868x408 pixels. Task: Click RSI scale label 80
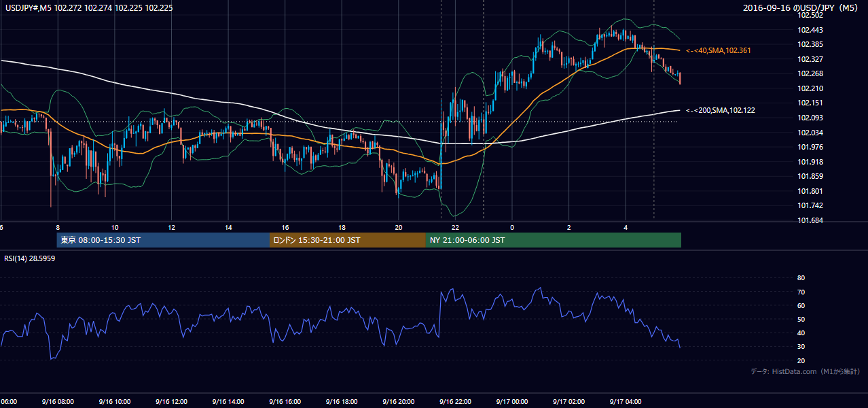tap(801, 278)
